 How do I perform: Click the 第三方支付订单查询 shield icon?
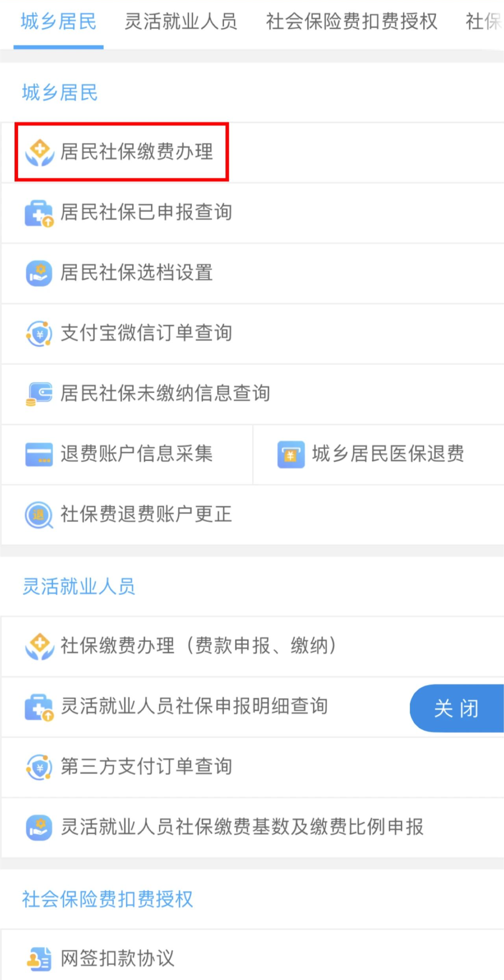pyautogui.click(x=39, y=767)
